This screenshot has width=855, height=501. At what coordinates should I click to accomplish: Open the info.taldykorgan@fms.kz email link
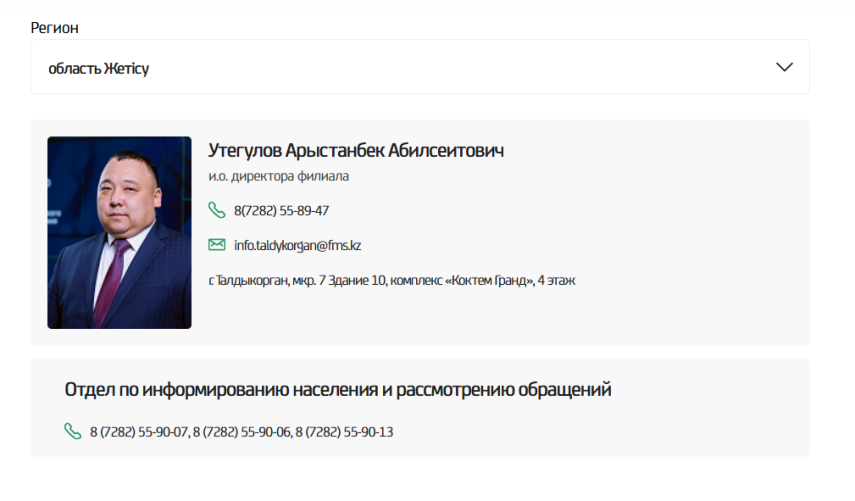[297, 245]
